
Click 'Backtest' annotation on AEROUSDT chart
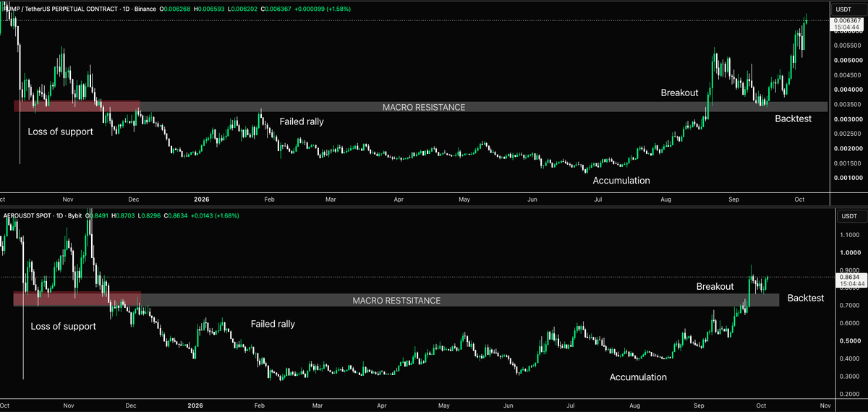(806, 298)
